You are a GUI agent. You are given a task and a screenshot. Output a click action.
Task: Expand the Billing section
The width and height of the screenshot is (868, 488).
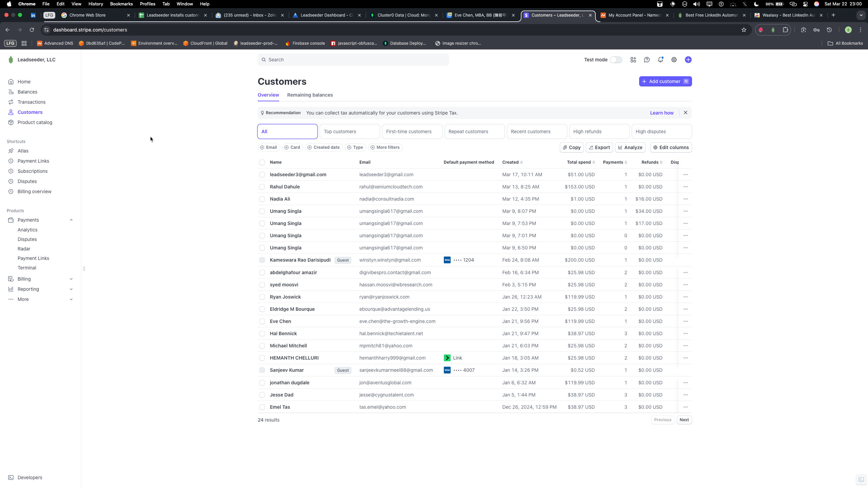pos(41,279)
